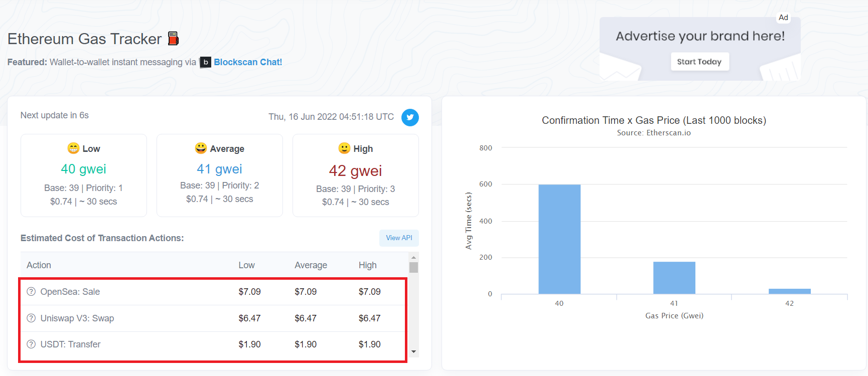Screen dimensions: 868x376
Task: Click the Twitter share icon
Action: pos(410,117)
